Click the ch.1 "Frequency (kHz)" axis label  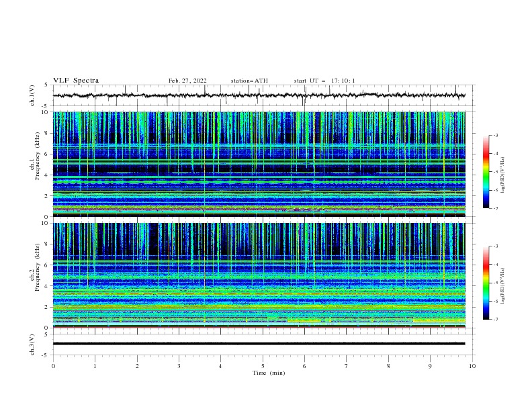38,156
